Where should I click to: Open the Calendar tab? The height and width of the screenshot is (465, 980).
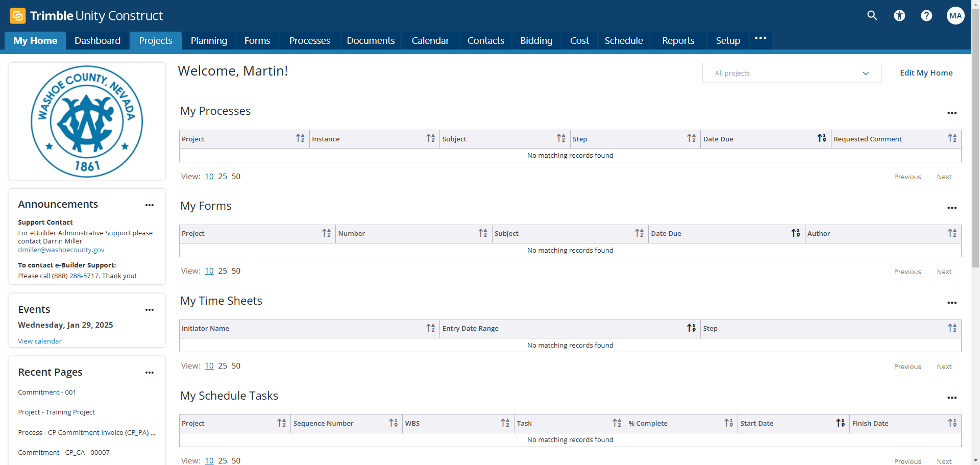(430, 41)
